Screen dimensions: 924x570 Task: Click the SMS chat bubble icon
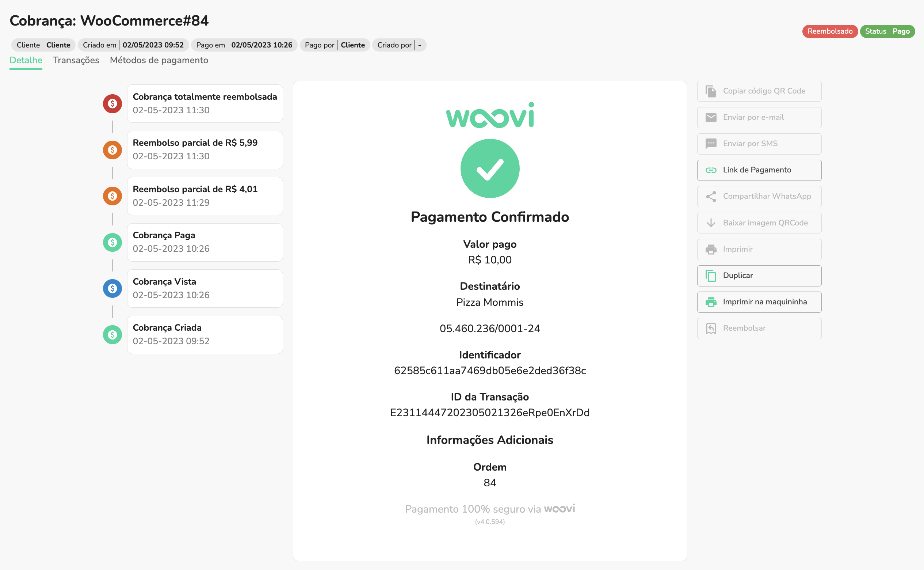[711, 144]
